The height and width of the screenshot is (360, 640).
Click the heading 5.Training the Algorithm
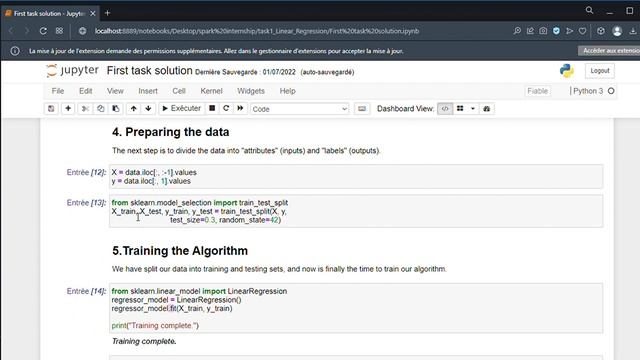click(x=180, y=251)
